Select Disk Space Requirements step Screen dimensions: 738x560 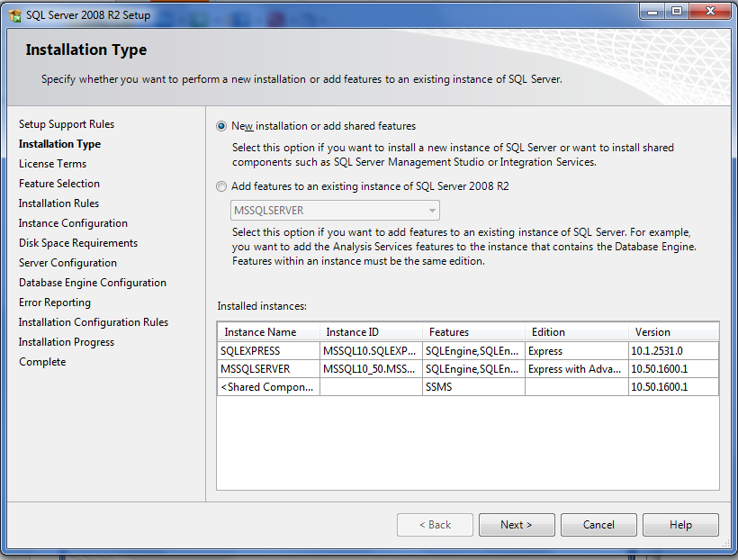point(78,243)
